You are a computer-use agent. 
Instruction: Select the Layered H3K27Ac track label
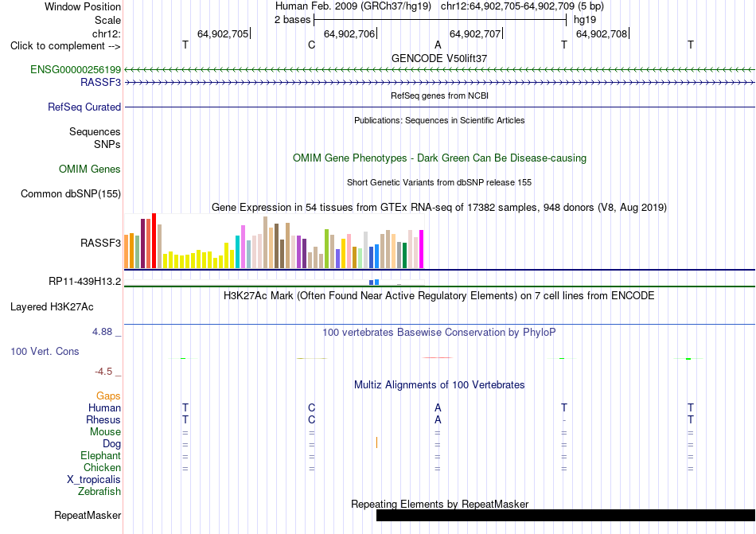pyautogui.click(x=52, y=307)
